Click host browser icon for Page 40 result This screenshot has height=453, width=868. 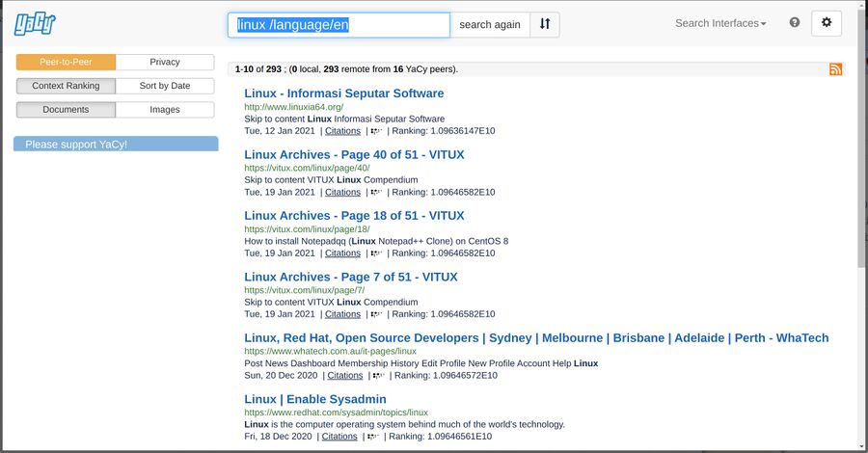point(376,193)
